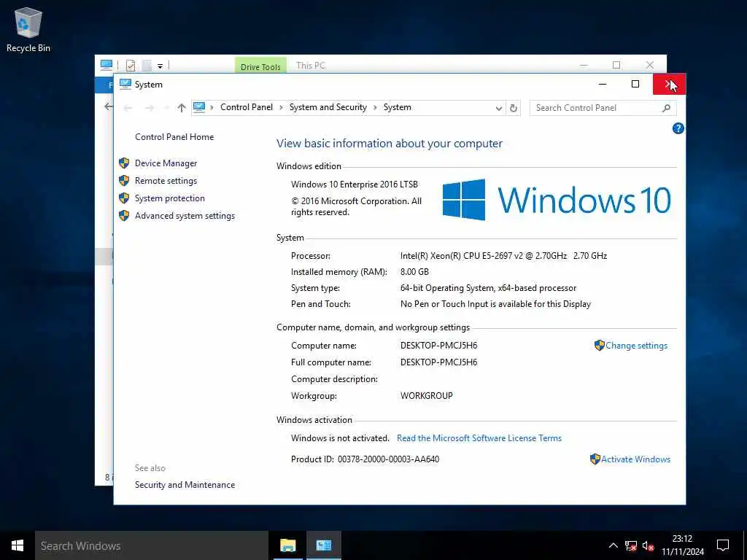
Task: Open the Recycle Bin desktop icon
Action: [28, 29]
